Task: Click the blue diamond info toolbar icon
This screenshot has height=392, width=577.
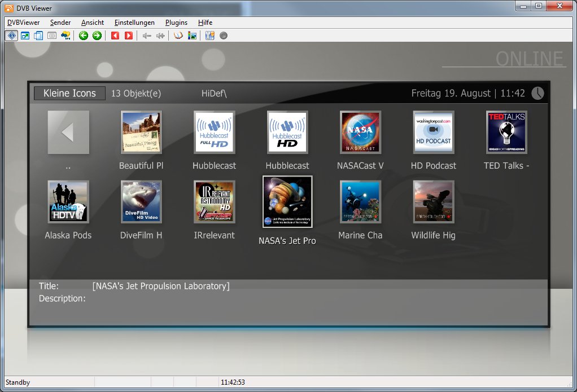Action: [x=12, y=36]
